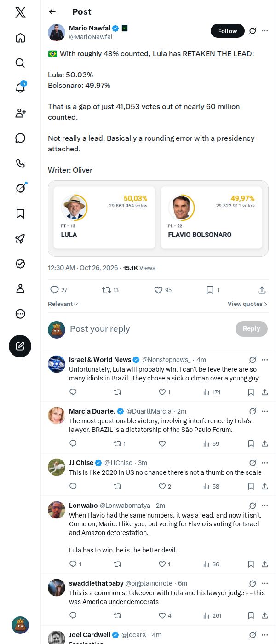Click the compose post button
This screenshot has width=276, height=644.
click(x=20, y=346)
